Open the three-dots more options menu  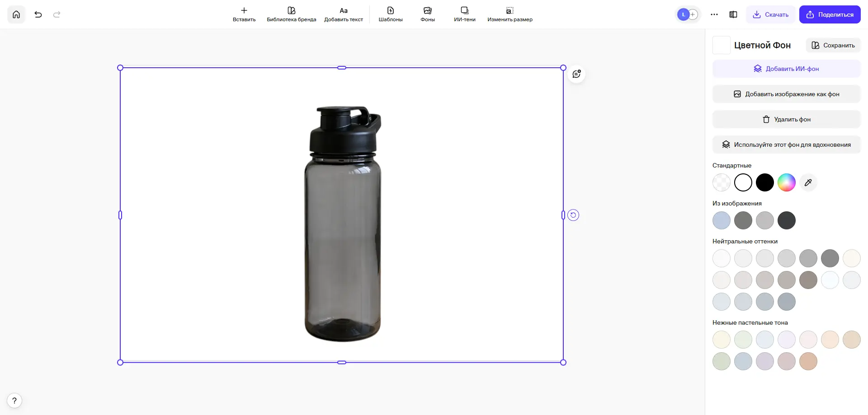[714, 14]
